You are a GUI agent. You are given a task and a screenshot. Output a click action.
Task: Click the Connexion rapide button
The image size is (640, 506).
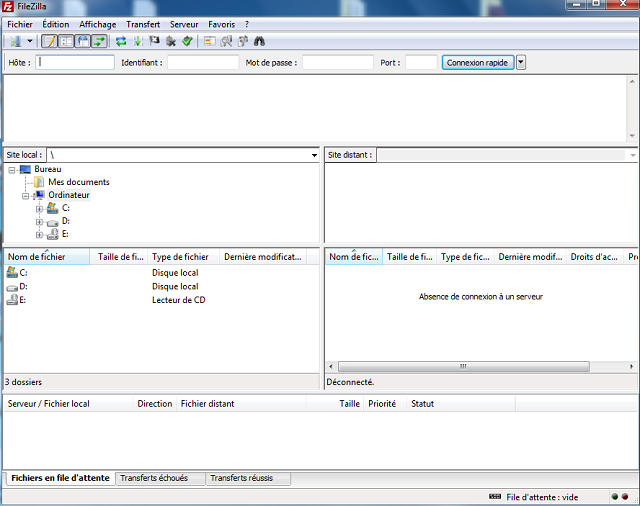click(x=478, y=62)
